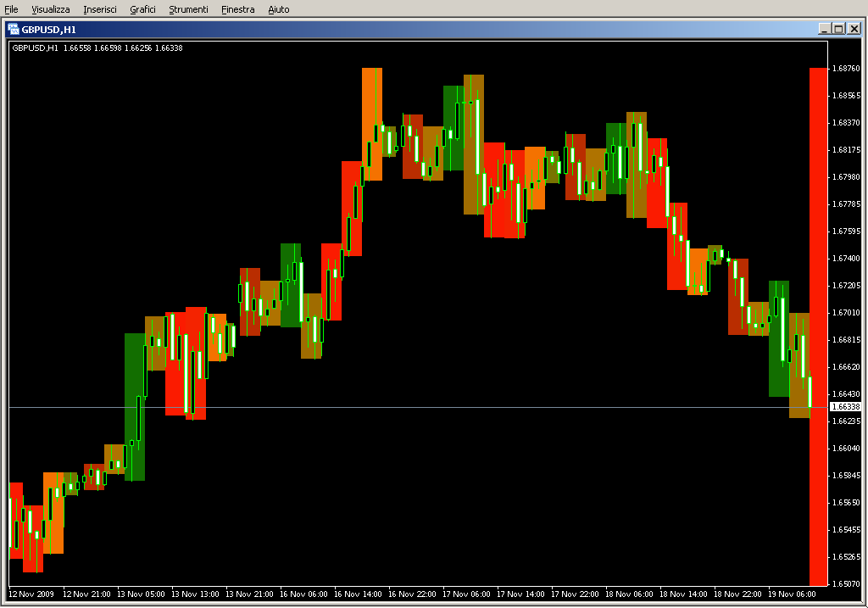Click the 17 Nov 06:00 time label
868x608 pixels.
pos(466,594)
